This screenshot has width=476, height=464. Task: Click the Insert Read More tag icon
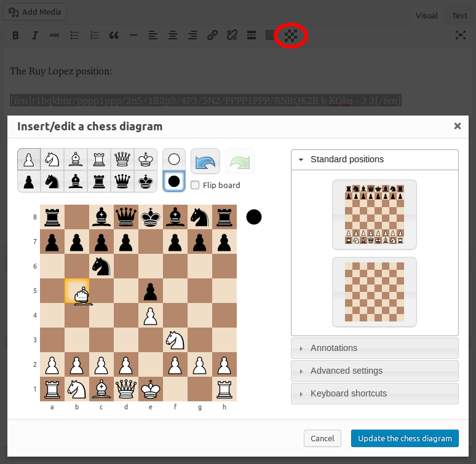click(252, 36)
